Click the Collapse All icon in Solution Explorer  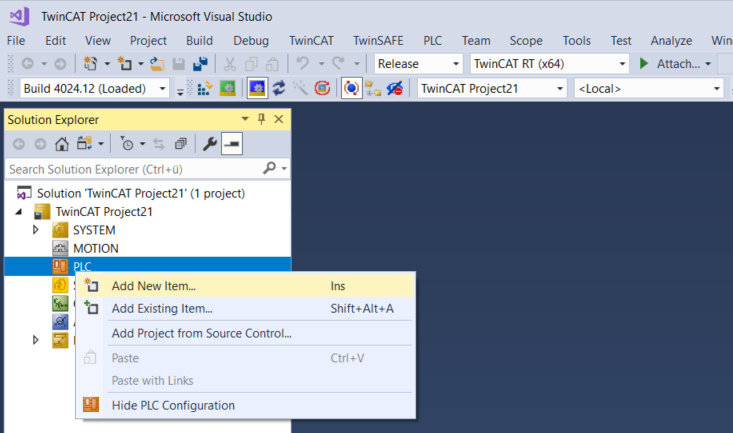180,144
